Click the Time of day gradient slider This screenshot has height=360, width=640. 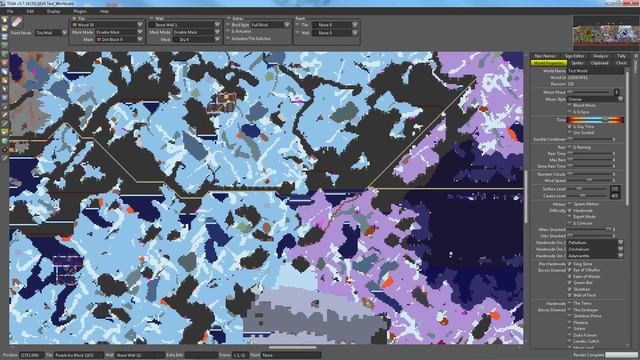[596, 120]
